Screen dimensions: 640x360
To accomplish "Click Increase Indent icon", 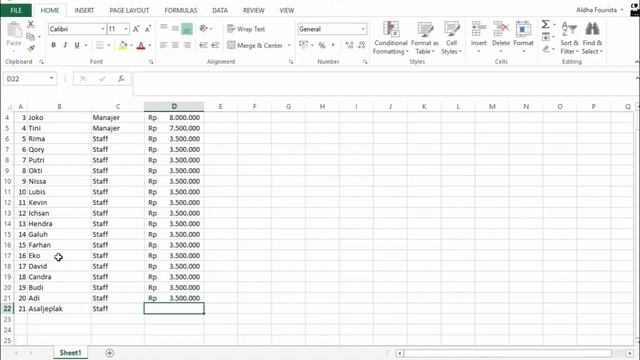I will pyautogui.click(x=215, y=45).
